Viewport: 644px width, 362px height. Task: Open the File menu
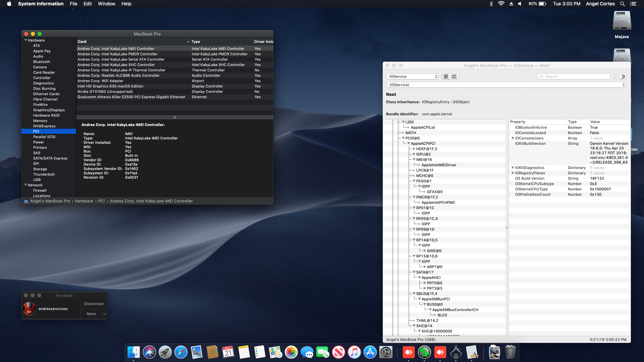pyautogui.click(x=73, y=4)
